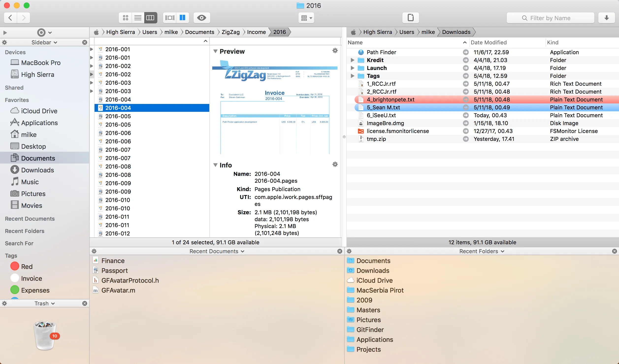
Task: Toggle the eye preview button
Action: pos(202,18)
